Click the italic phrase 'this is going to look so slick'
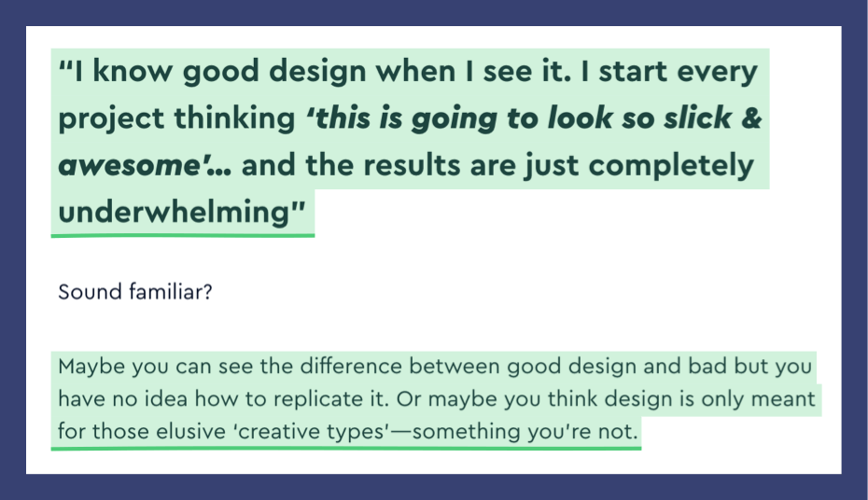Image resolution: width=868 pixels, height=500 pixels. (x=519, y=118)
